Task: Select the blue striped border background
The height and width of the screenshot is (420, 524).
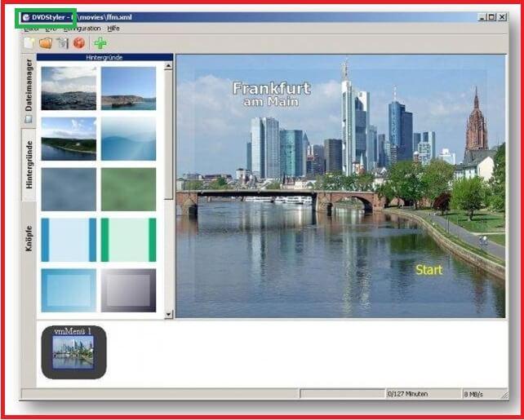Action: point(69,240)
